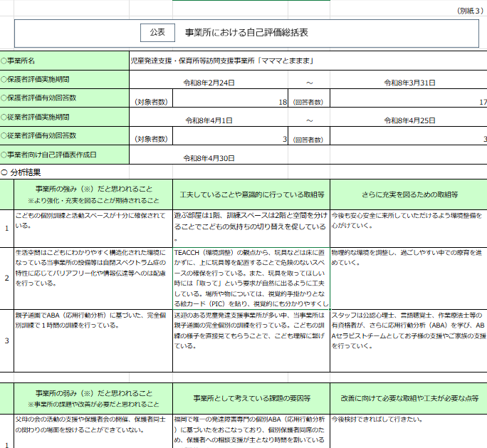
Task: Select the employee evaluation start date 令和8年4月1日
Action: click(209, 120)
